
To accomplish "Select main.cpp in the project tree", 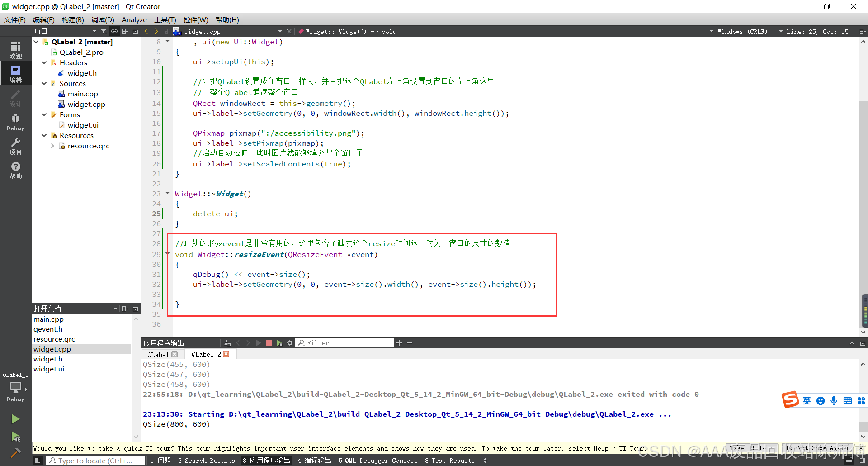I will [83, 94].
